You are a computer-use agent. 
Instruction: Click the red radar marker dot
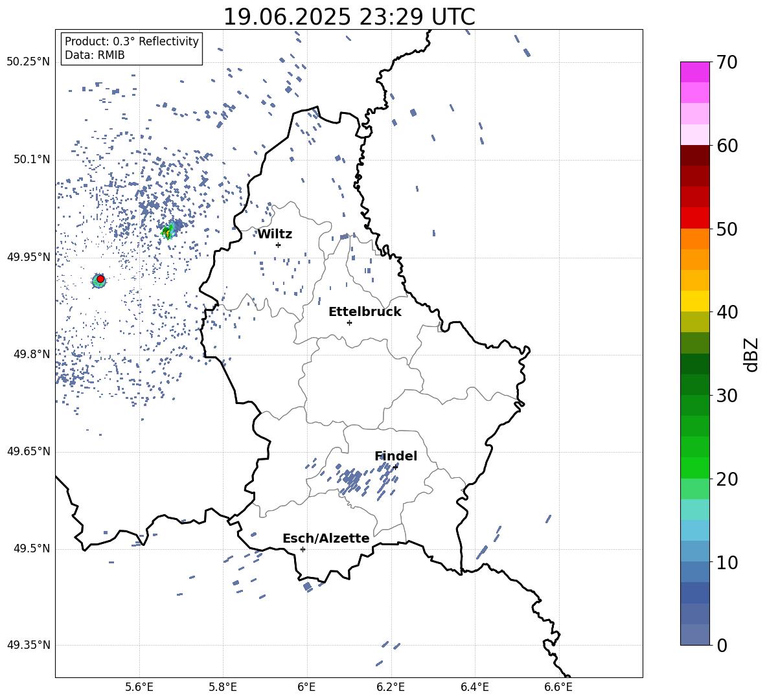100,279
